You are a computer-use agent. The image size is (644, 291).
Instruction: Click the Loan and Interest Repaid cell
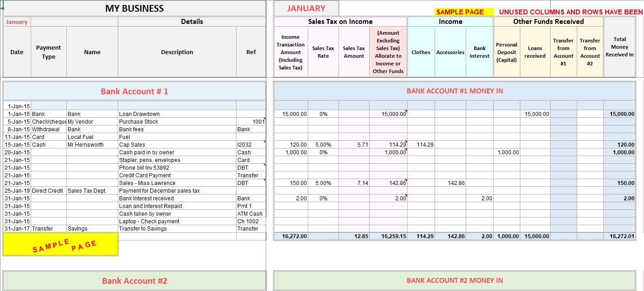[x=177, y=206]
